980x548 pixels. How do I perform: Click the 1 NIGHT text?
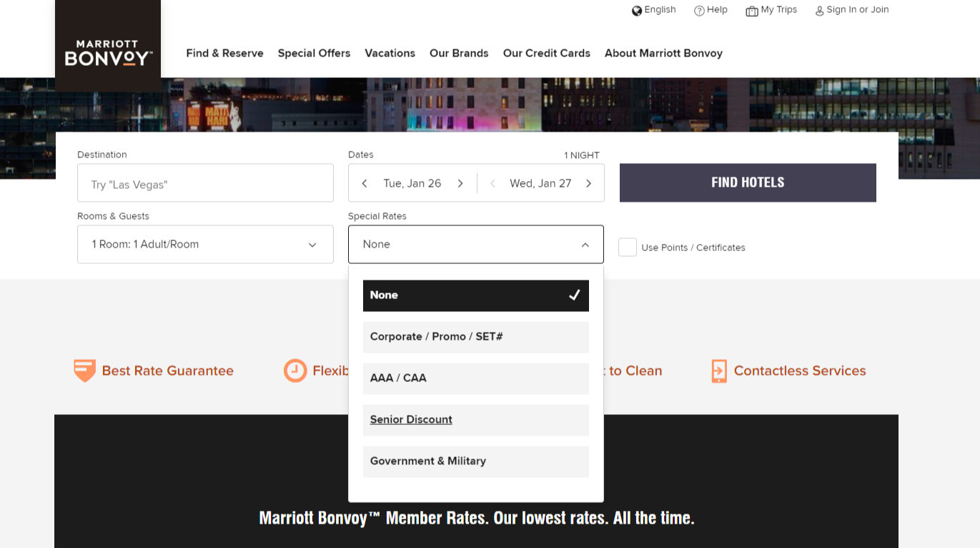point(582,155)
